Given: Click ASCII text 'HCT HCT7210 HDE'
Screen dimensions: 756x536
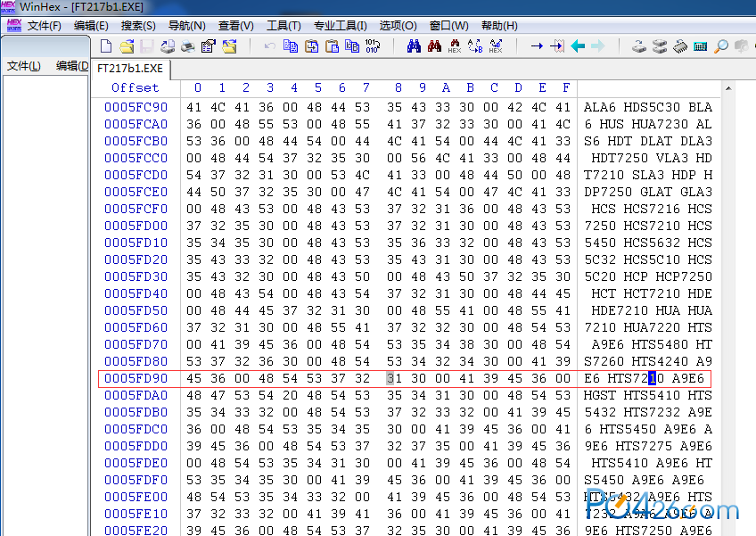Looking at the screenshot, I should coord(652,293).
